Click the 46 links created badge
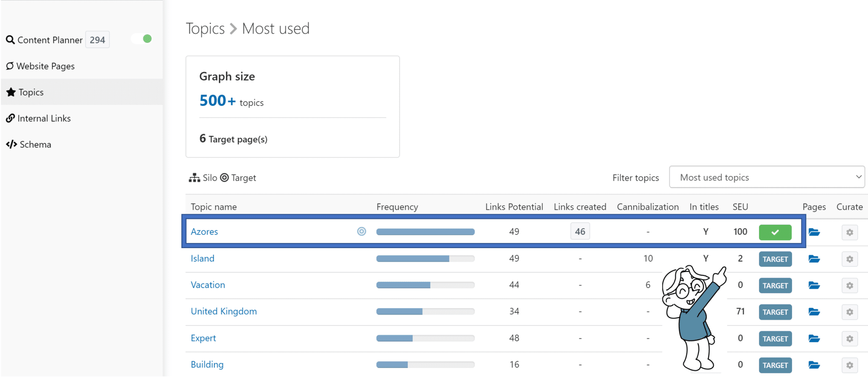The height and width of the screenshot is (378, 868). click(580, 232)
